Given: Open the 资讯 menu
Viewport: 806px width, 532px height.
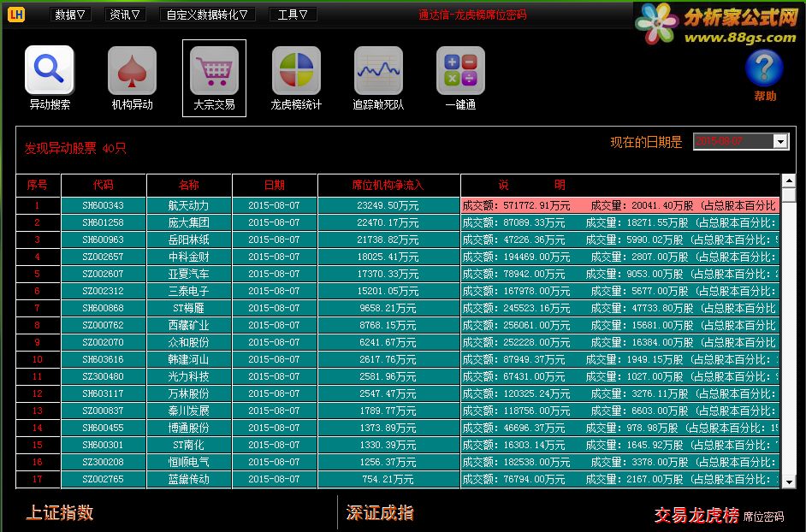Looking at the screenshot, I should tap(125, 15).
